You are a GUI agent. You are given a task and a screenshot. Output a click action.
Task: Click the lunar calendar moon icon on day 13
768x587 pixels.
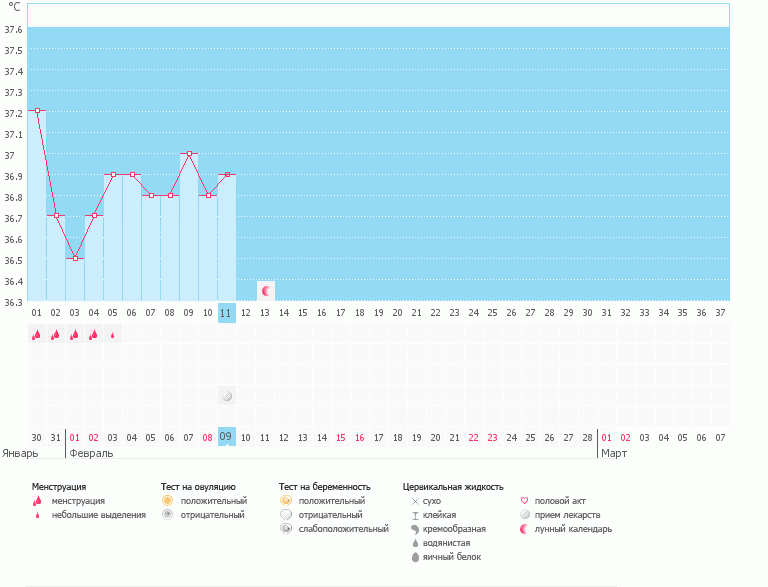(266, 291)
